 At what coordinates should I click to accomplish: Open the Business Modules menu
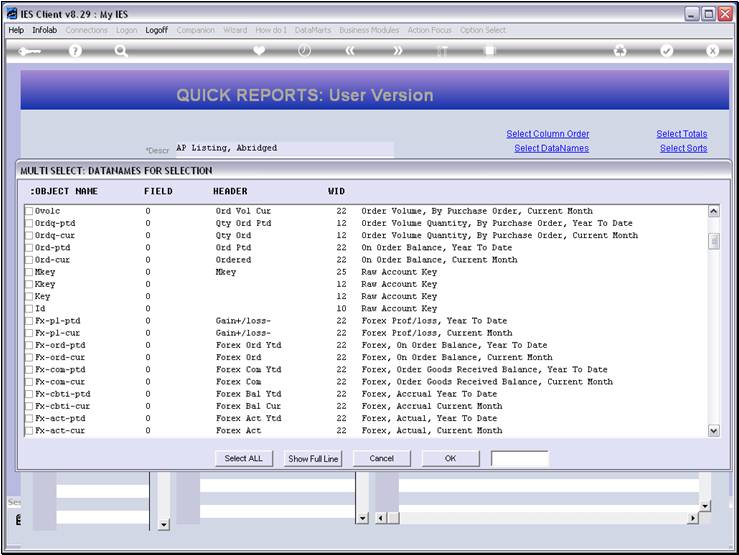point(369,30)
